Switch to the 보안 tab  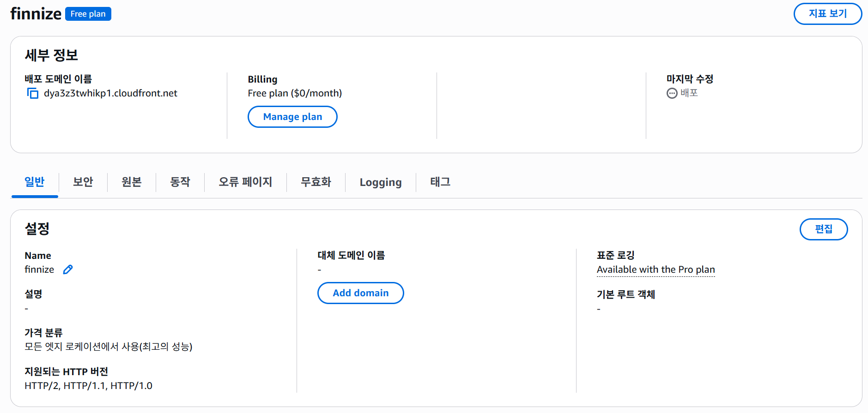82,182
